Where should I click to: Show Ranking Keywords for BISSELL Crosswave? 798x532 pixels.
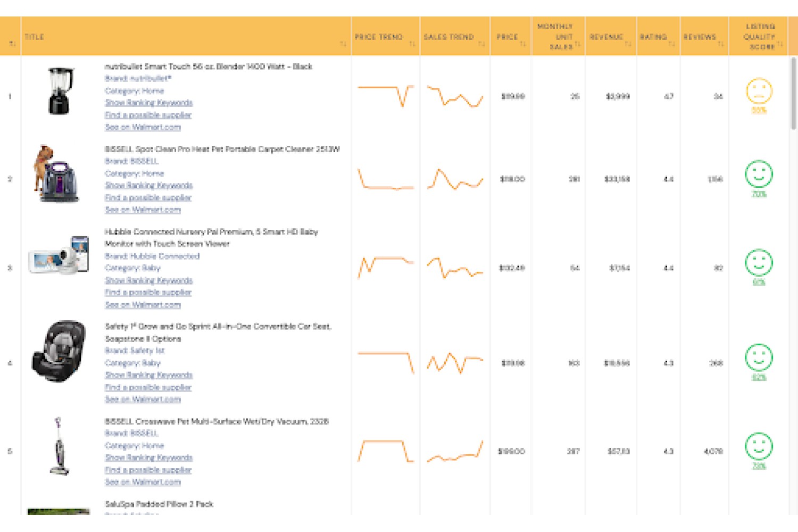tap(149, 458)
